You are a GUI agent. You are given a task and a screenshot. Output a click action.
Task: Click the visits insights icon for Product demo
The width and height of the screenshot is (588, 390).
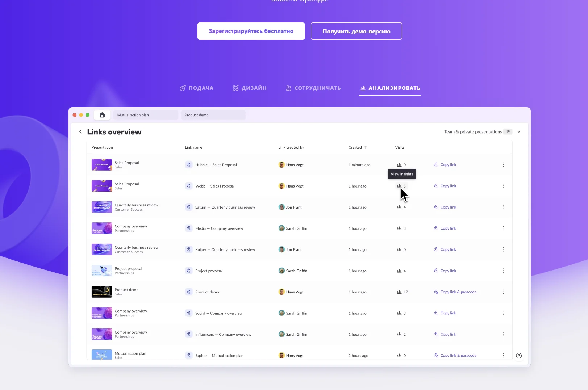point(399,292)
